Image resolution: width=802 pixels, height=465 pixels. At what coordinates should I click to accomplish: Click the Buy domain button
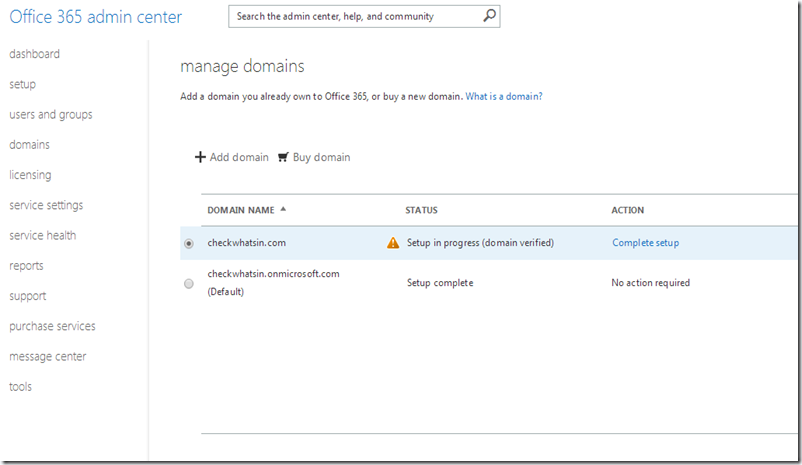[314, 157]
